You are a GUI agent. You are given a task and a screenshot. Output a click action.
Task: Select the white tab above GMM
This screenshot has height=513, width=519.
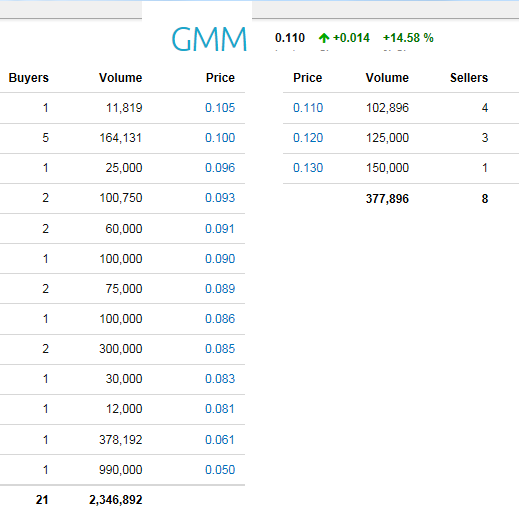click(197, 10)
